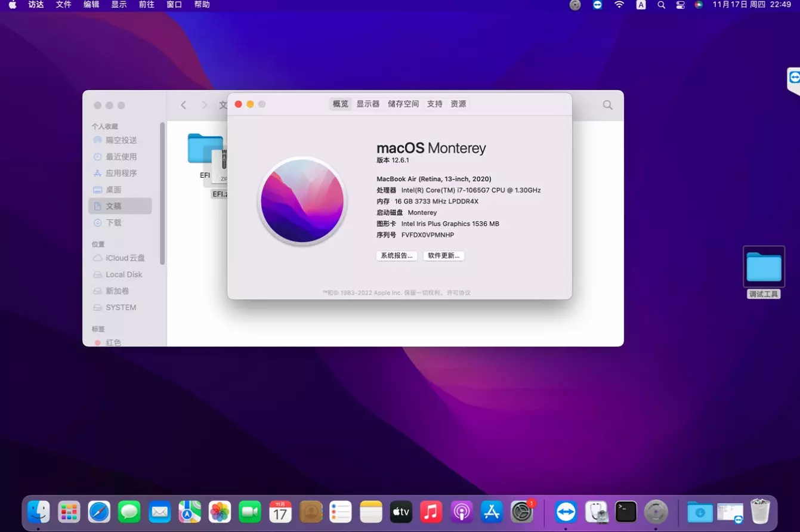
Task: Open the App Store from the Dock
Action: (x=491, y=512)
